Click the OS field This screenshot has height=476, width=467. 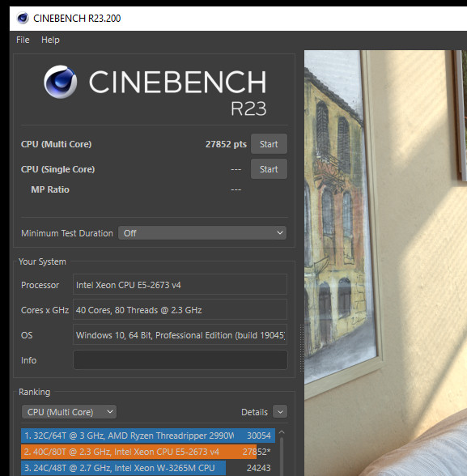pyautogui.click(x=180, y=334)
